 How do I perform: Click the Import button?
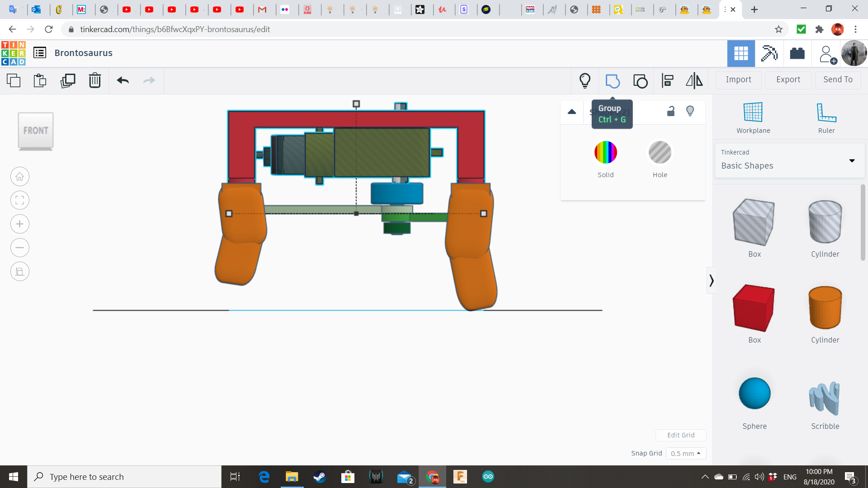point(738,80)
